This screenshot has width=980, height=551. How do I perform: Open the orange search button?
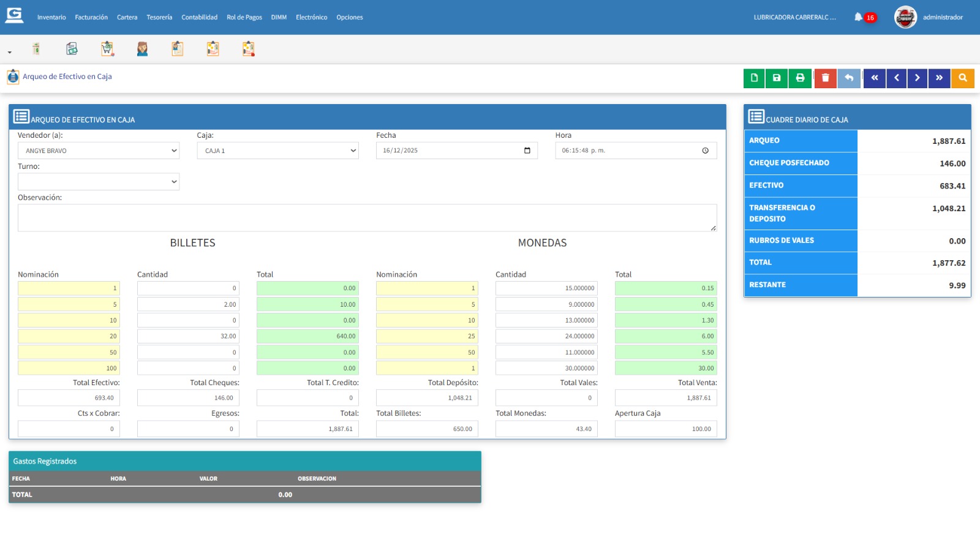click(962, 78)
